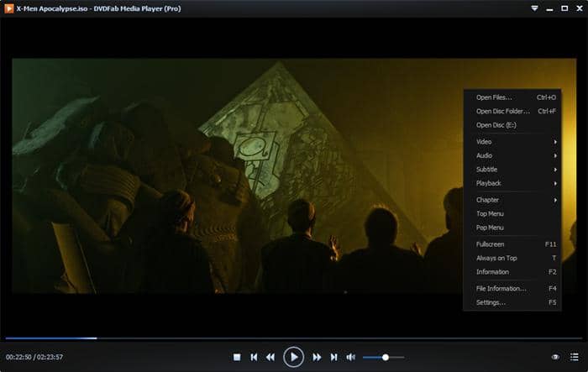Expand the Playback submenu
Image resolution: width=588 pixels, height=372 pixels.
tap(512, 183)
